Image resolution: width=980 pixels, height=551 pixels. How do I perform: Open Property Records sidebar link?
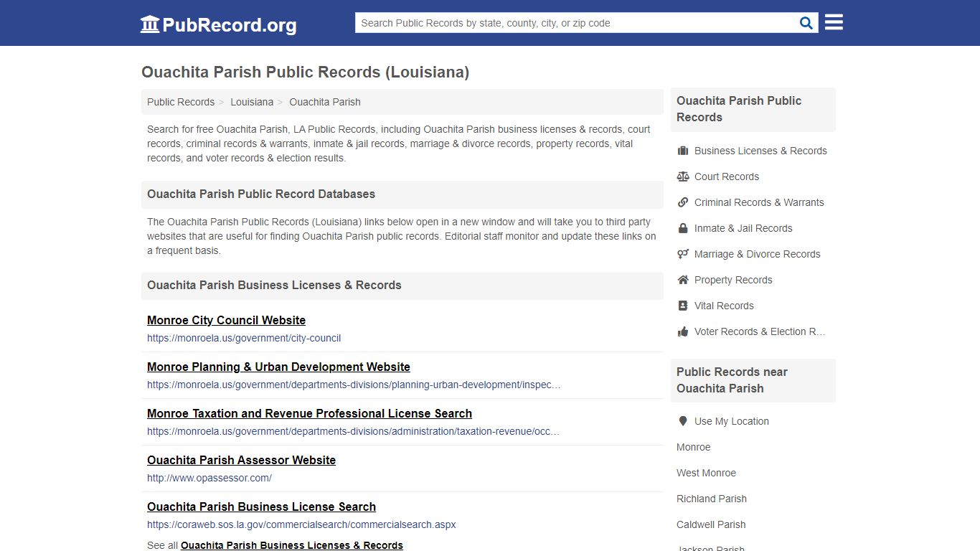[x=733, y=280]
